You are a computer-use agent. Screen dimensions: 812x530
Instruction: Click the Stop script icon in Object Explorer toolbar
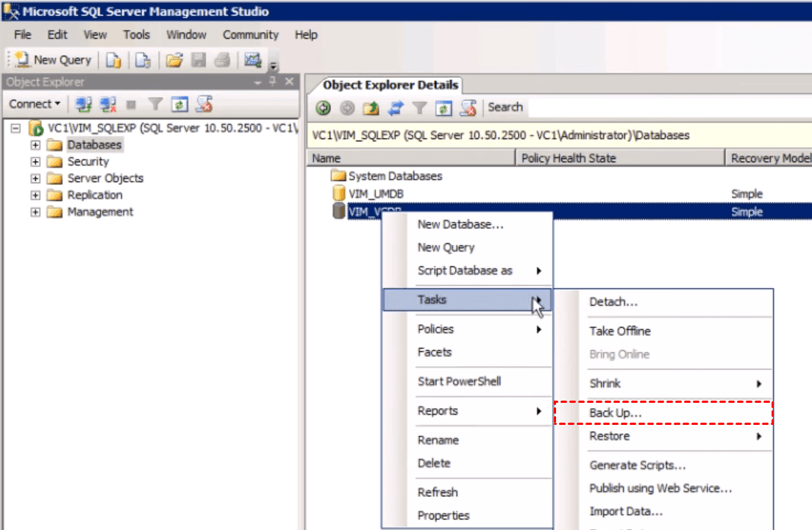point(204,104)
